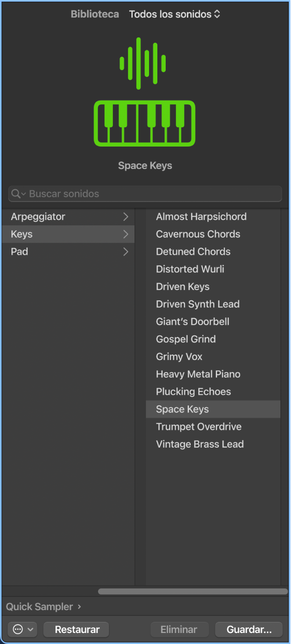Choose the Vintage Brass Lead patch
291x644 pixels.
click(200, 444)
